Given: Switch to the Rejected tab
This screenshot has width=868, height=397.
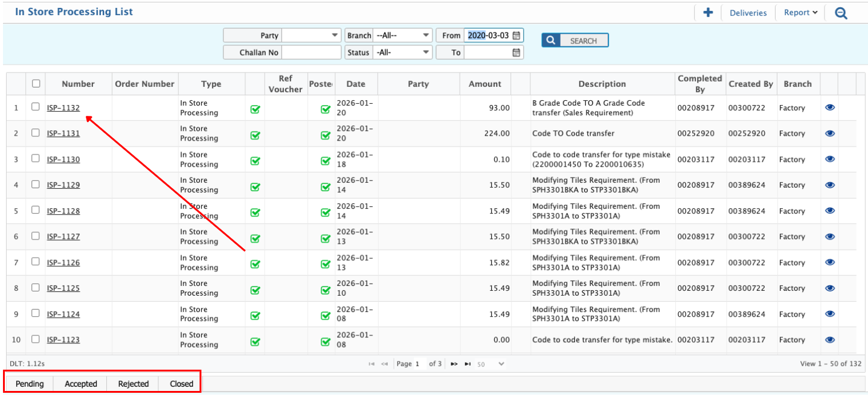Looking at the screenshot, I should [x=133, y=384].
